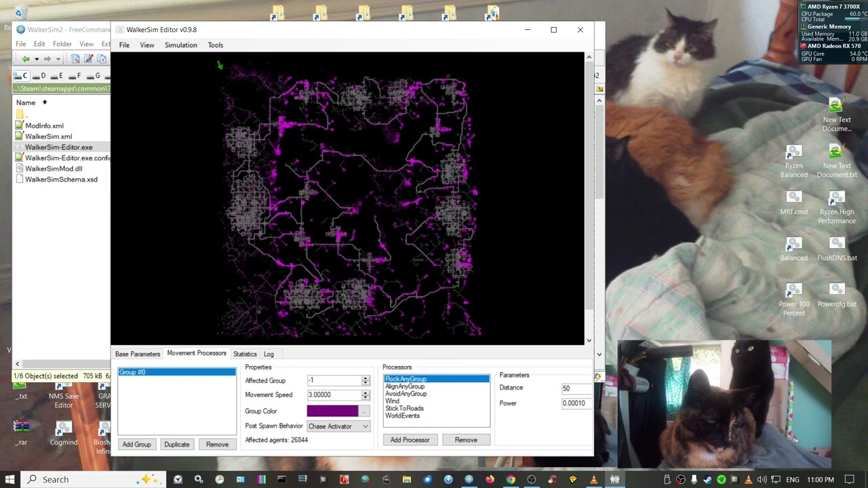Expand the Post Spawn Behavior dropdown

338,426
